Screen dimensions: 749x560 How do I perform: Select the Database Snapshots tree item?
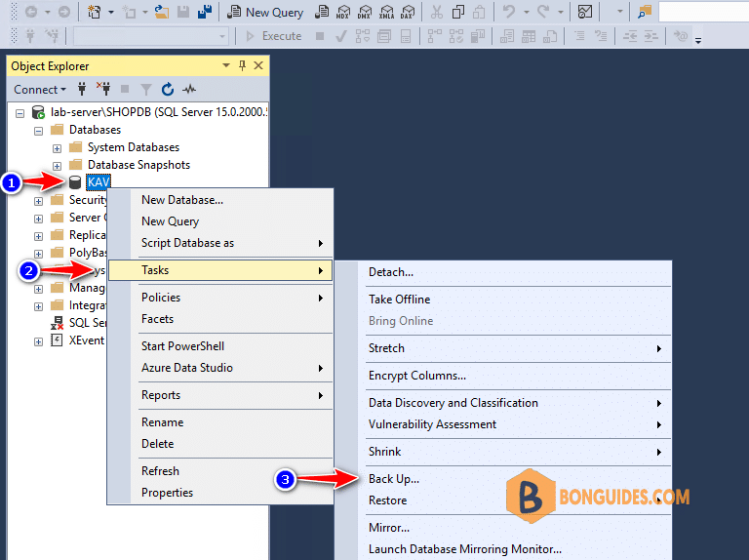tap(138, 165)
